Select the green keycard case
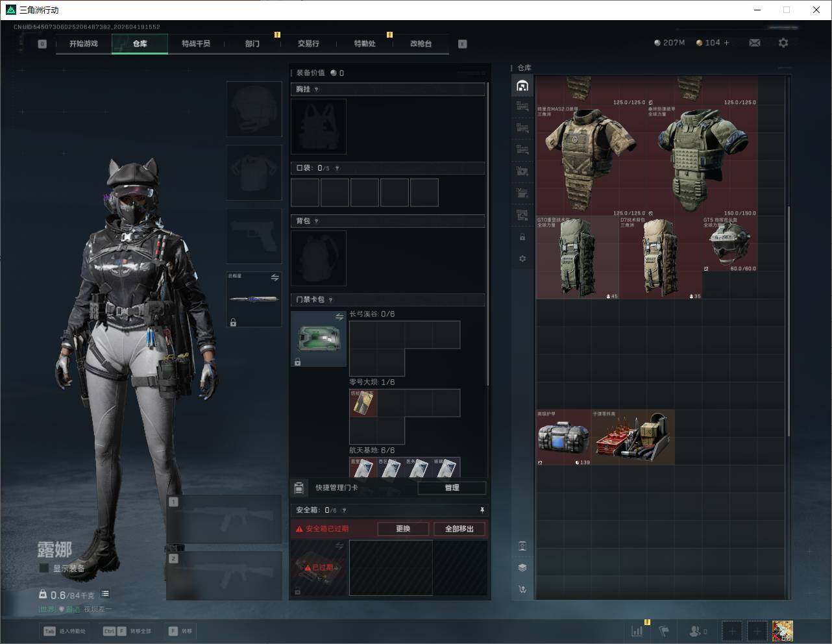 319,339
